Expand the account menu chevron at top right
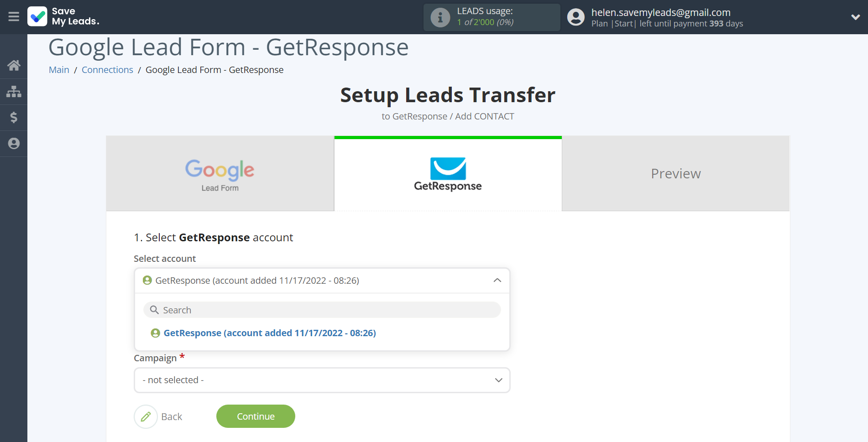The image size is (868, 442). [x=855, y=17]
